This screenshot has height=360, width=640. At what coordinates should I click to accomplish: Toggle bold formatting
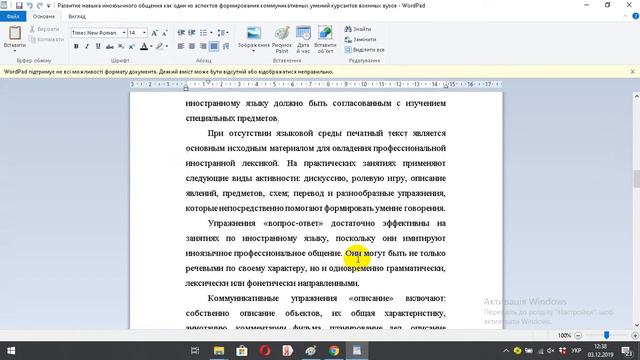[x=76, y=47]
